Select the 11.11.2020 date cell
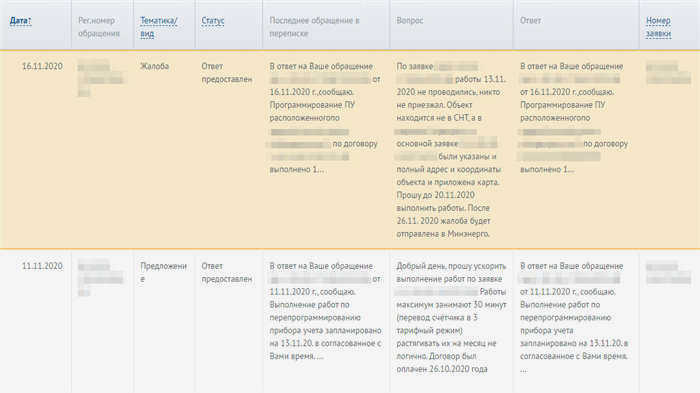The width and height of the screenshot is (700, 393). [x=42, y=266]
